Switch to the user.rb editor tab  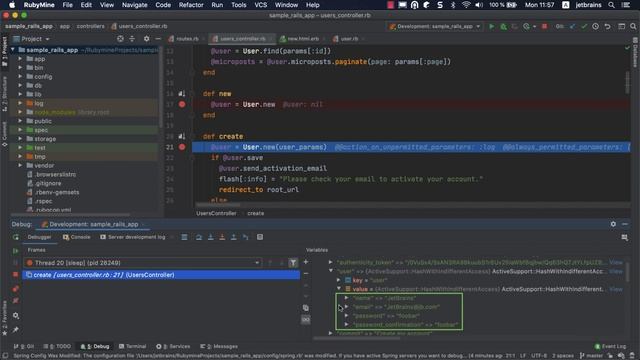tap(346, 39)
